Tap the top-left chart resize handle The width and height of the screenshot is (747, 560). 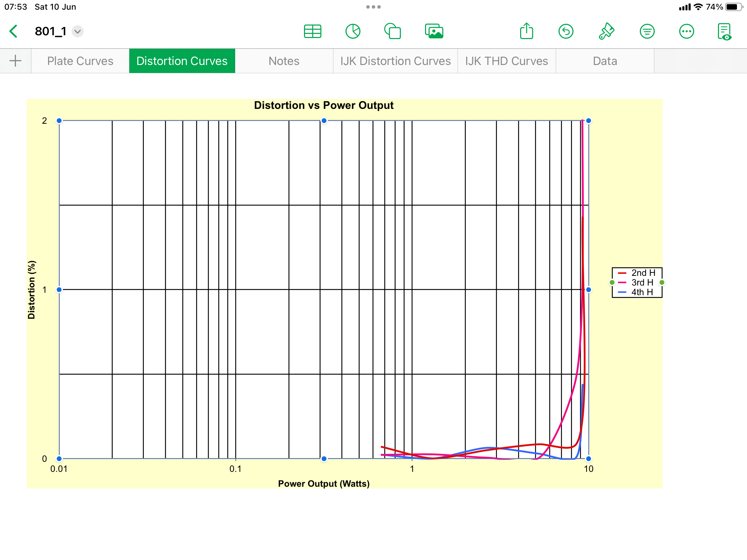59,121
